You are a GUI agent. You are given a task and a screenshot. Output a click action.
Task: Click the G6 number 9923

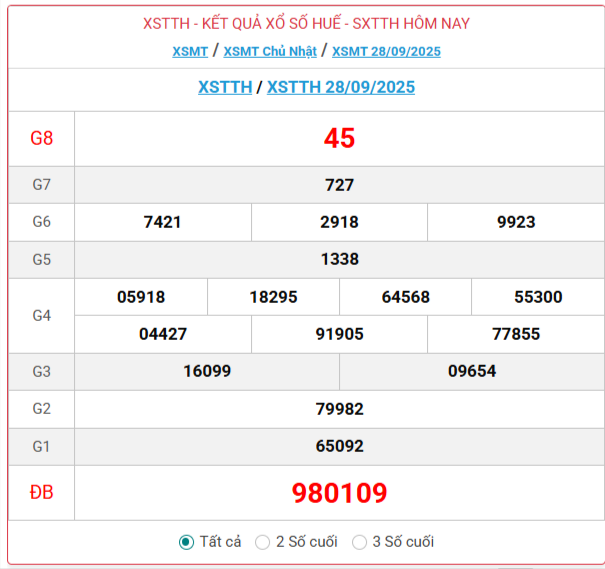coord(516,222)
